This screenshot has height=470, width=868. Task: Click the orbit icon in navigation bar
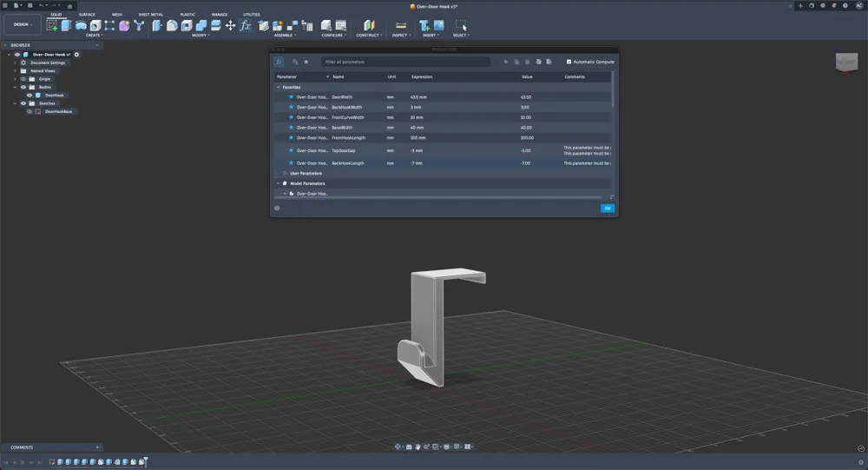[398, 447]
